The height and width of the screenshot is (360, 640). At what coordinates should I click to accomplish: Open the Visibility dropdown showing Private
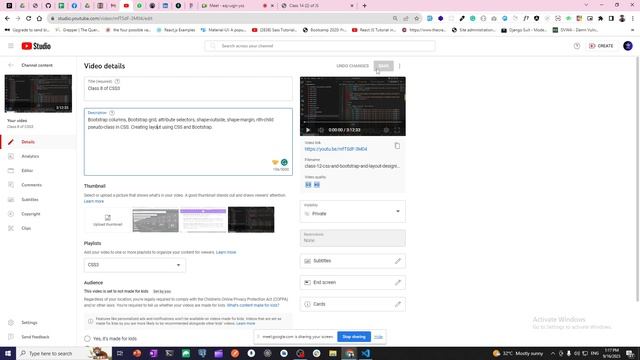coord(353,211)
